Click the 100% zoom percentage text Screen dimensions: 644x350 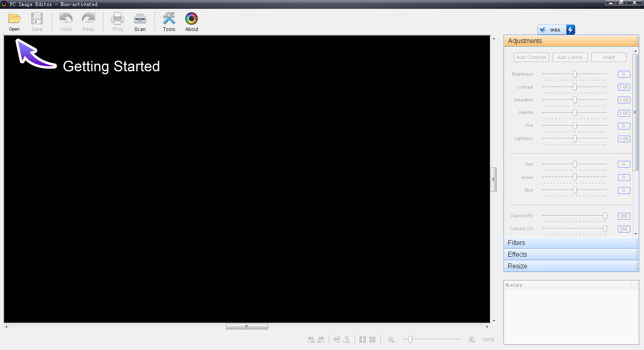[488, 340]
